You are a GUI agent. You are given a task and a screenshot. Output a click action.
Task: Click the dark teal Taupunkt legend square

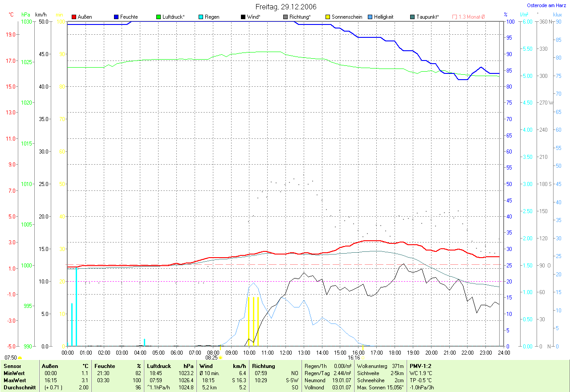pos(412,17)
